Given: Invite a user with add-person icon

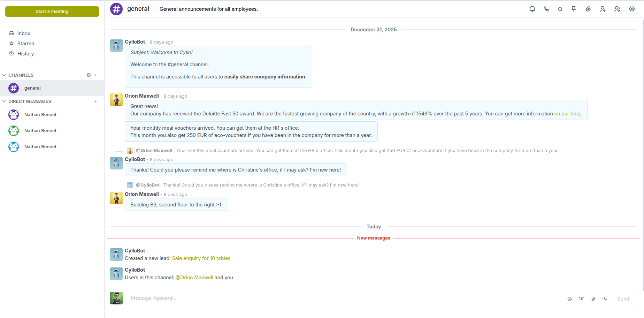Looking at the screenshot, I should [x=603, y=9].
